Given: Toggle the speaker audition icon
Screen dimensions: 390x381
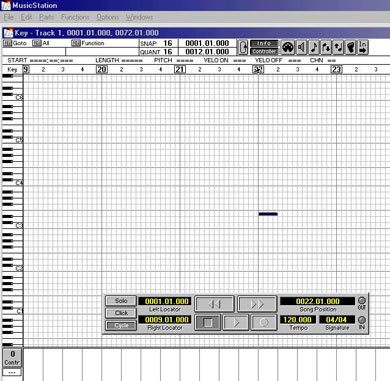Looking at the screenshot, I should click(302, 47).
